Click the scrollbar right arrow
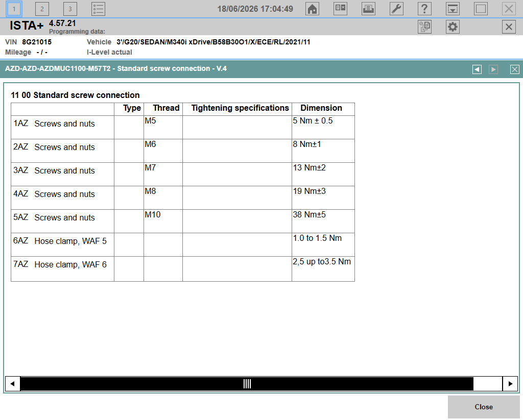The height and width of the screenshot is (420, 523). point(510,384)
